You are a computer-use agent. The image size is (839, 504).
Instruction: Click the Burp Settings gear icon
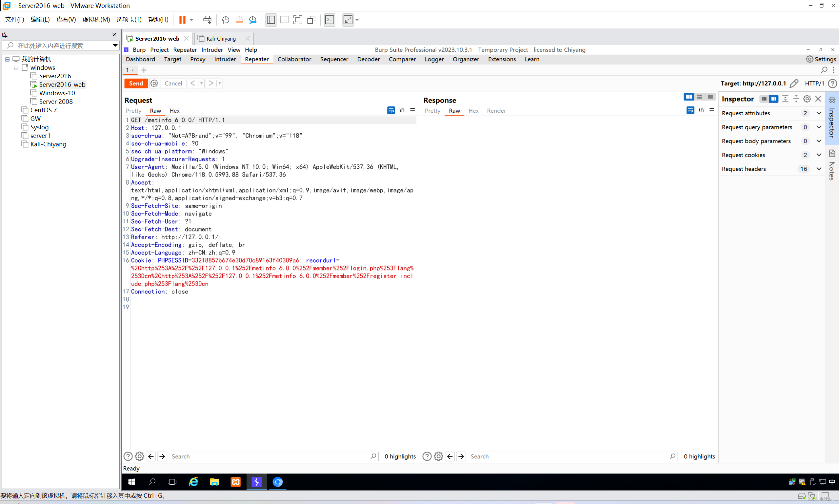pos(809,59)
